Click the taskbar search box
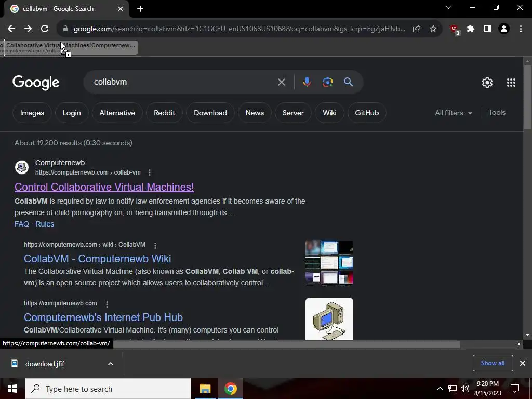The height and width of the screenshot is (399, 532). pos(108,389)
